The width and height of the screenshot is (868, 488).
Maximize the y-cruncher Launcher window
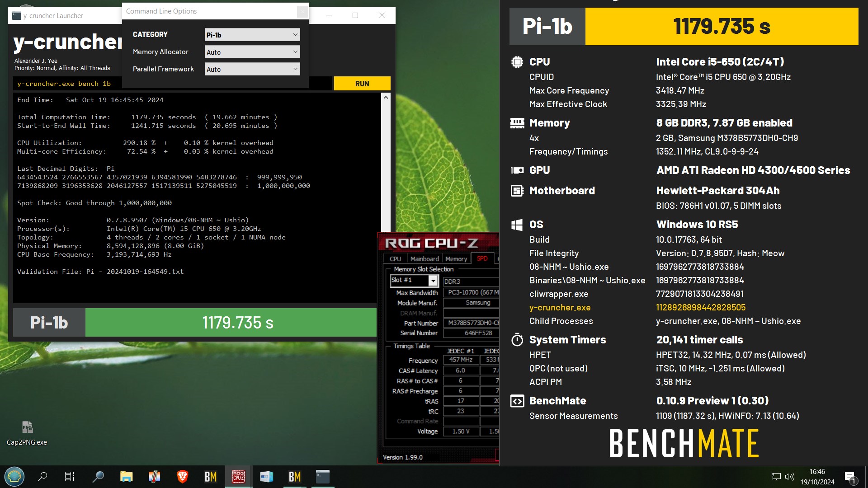[355, 15]
